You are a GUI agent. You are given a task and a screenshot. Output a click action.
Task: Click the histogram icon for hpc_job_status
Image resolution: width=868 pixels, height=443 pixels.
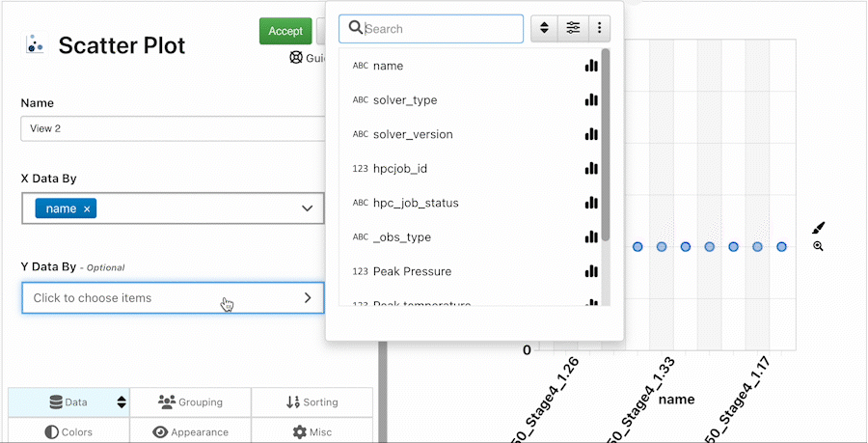pyautogui.click(x=591, y=203)
